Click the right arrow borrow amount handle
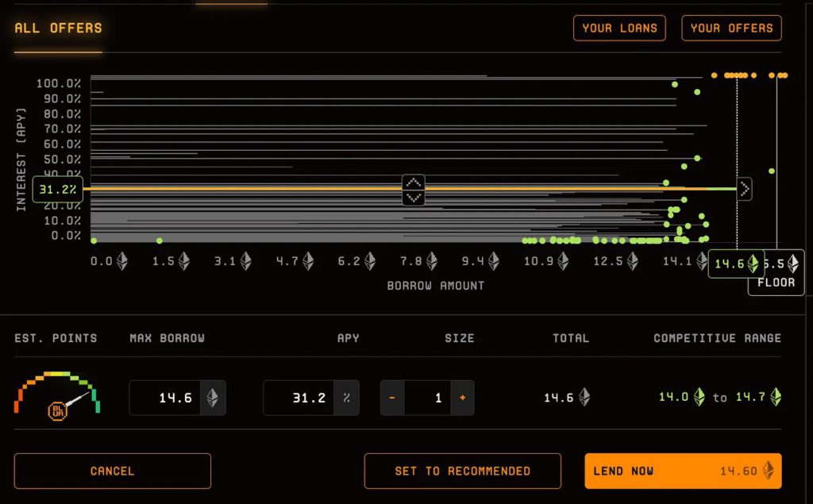This screenshot has width=813, height=504. (744, 189)
